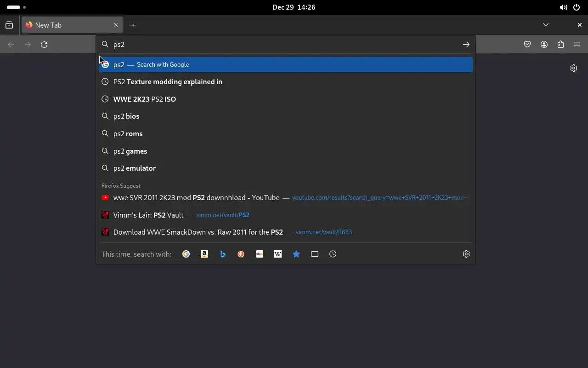Open the Firefox View icon

point(9,25)
